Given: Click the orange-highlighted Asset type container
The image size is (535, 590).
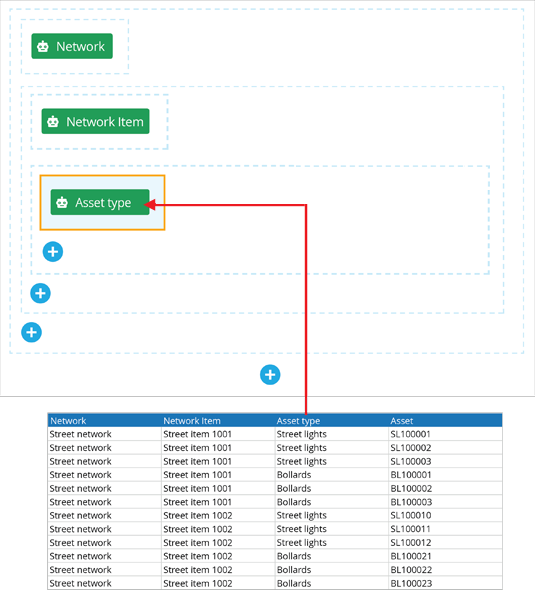Looking at the screenshot, I should coord(102,202).
